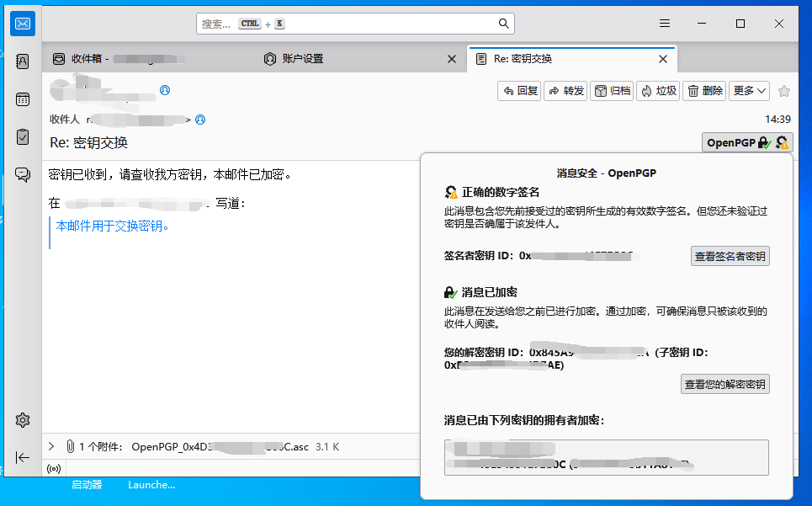This screenshot has width=812, height=506.
Task: Expand the 更多 dropdown
Action: 749,91
